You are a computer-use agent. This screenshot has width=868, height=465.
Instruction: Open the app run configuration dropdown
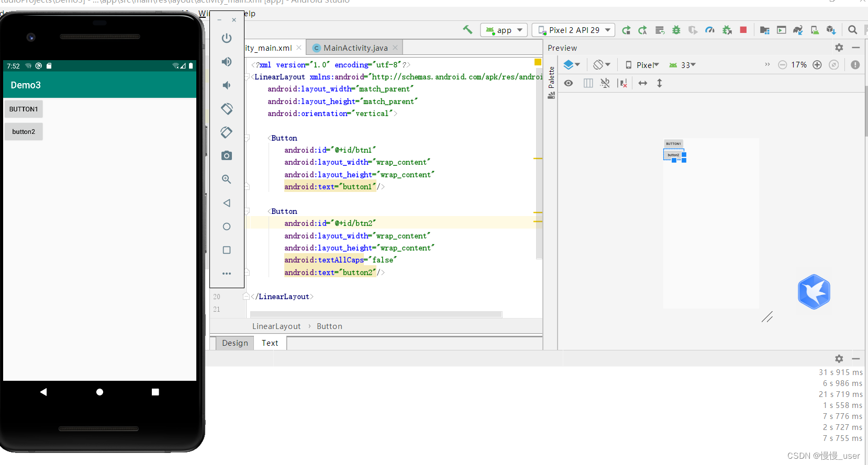click(504, 30)
